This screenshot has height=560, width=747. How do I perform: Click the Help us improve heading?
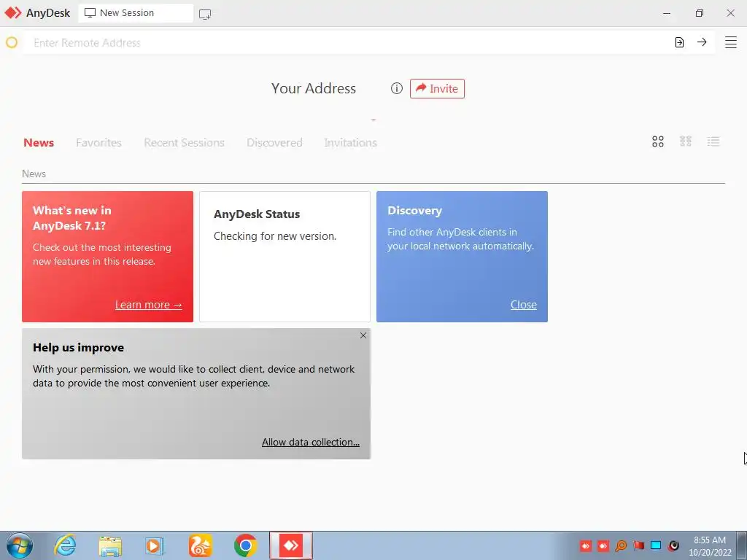(x=78, y=348)
